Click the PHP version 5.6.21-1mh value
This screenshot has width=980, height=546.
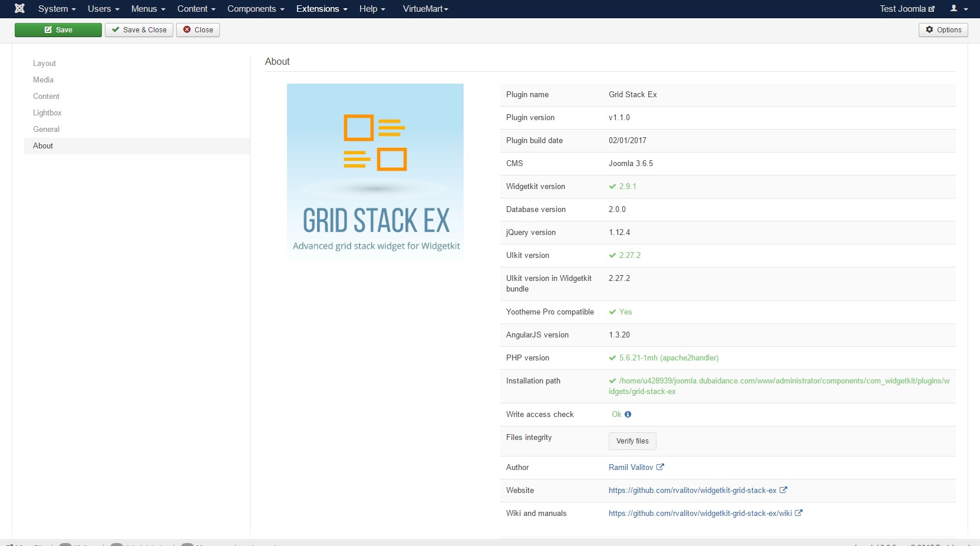point(669,358)
